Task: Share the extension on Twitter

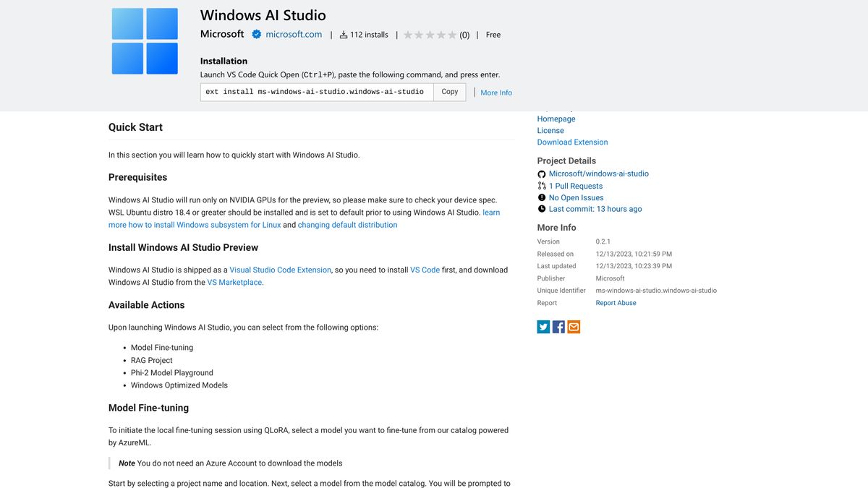Action: (x=543, y=327)
